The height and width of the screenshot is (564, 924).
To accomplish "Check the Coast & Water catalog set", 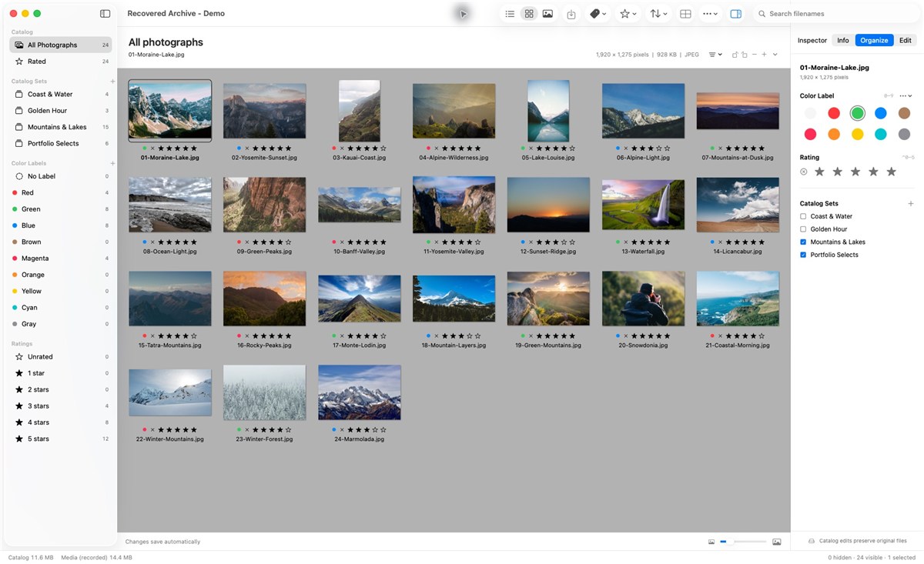I will click(x=803, y=216).
